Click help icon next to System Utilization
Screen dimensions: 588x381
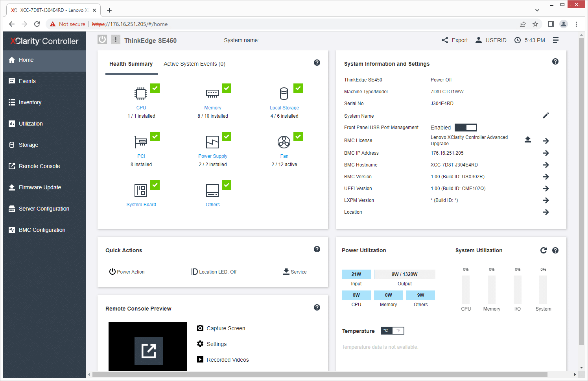[555, 250]
